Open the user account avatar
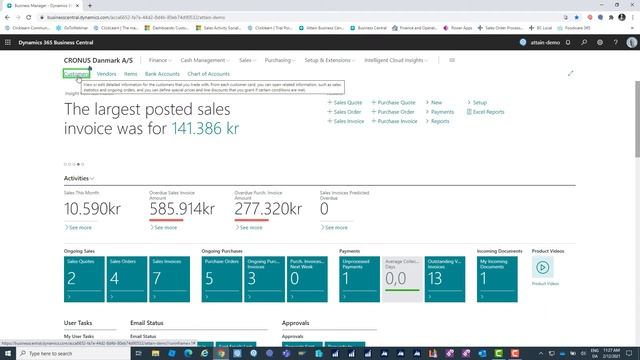This screenshot has height=360, width=640. coord(631,42)
